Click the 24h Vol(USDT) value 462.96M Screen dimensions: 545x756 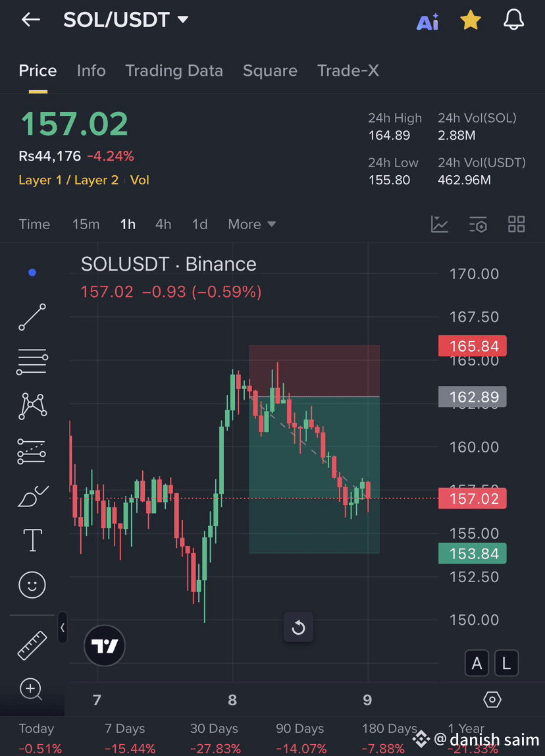click(464, 180)
